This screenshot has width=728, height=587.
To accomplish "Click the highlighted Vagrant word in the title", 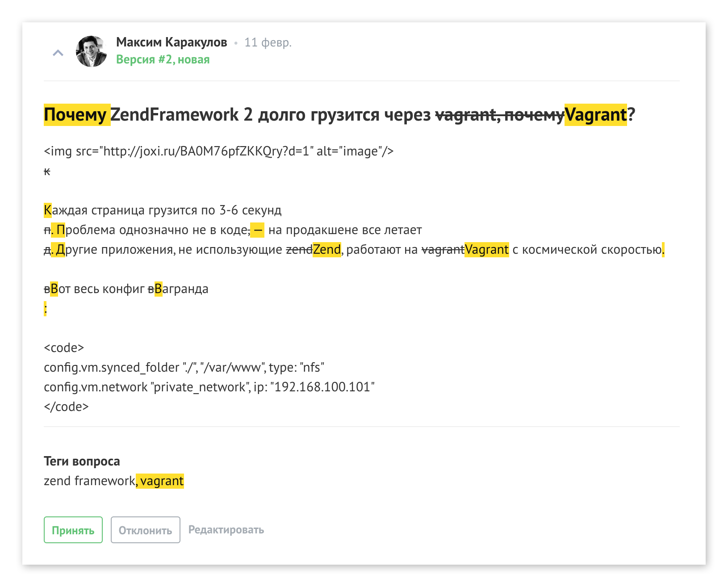I will pos(595,115).
